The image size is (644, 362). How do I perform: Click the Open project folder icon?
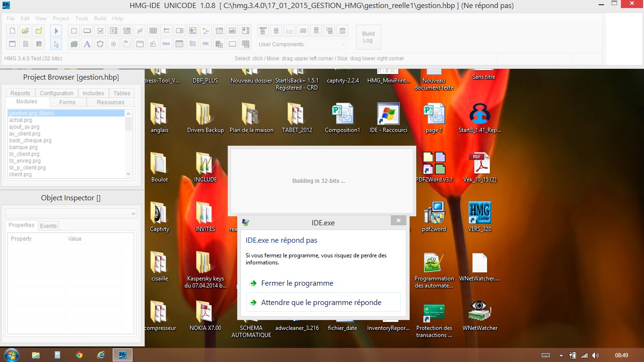pyautogui.click(x=26, y=31)
